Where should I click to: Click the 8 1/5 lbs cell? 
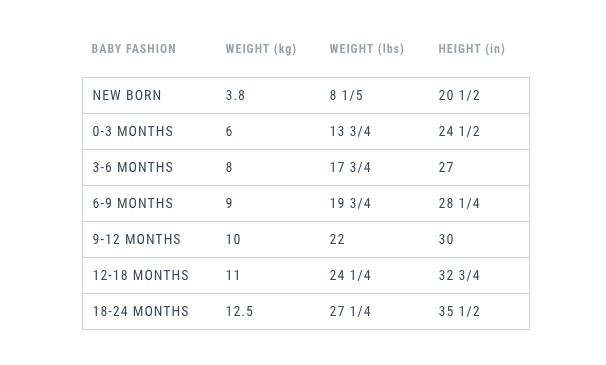pyautogui.click(x=346, y=95)
